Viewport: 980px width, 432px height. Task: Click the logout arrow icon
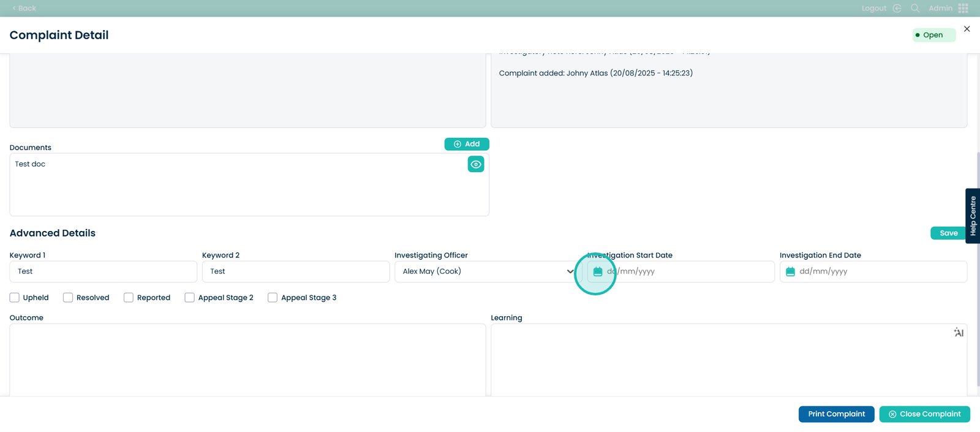897,8
